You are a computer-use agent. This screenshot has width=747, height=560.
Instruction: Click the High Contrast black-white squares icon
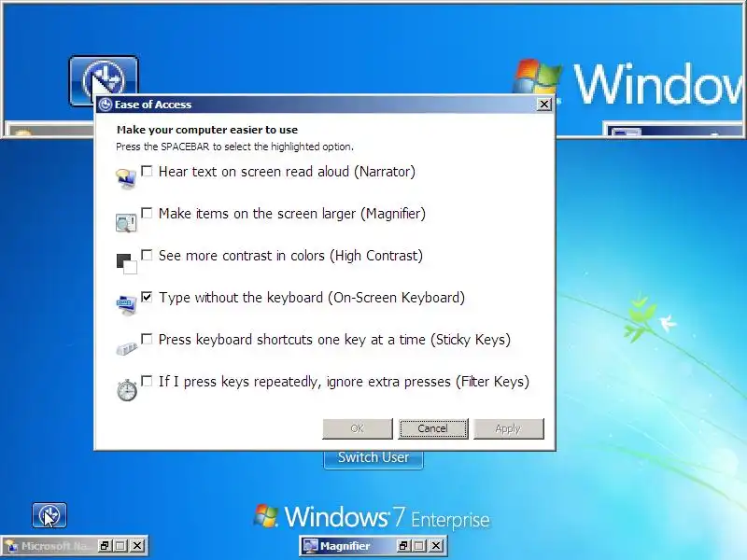coord(127,264)
